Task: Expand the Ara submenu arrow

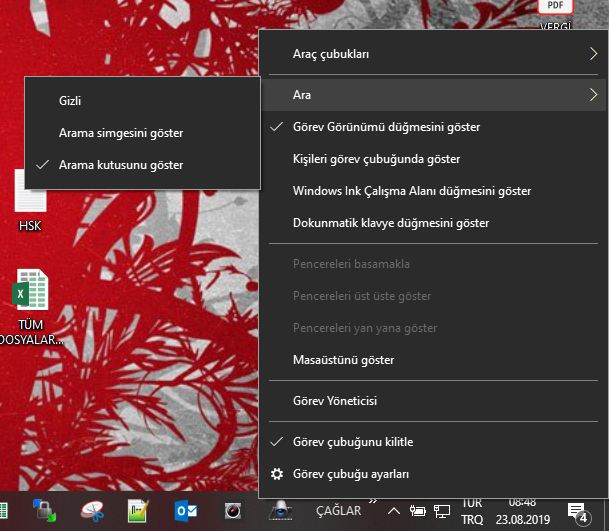Action: click(593, 95)
